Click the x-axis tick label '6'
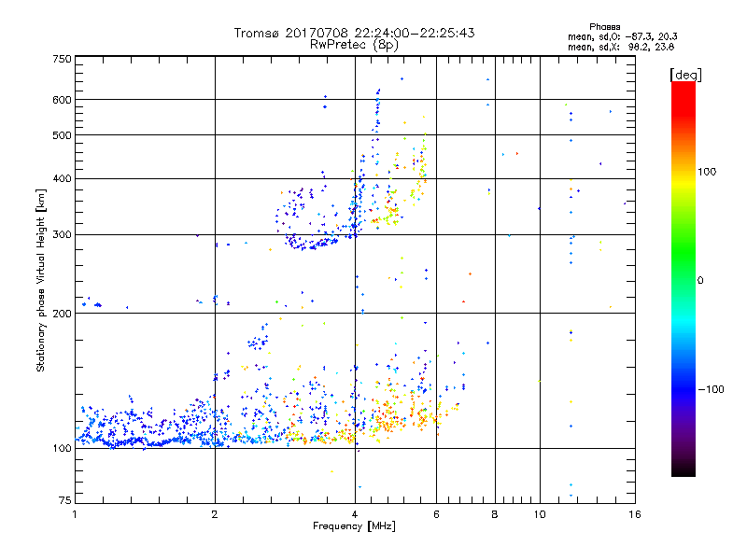Image resolution: width=747 pixels, height=560 pixels. 436,514
